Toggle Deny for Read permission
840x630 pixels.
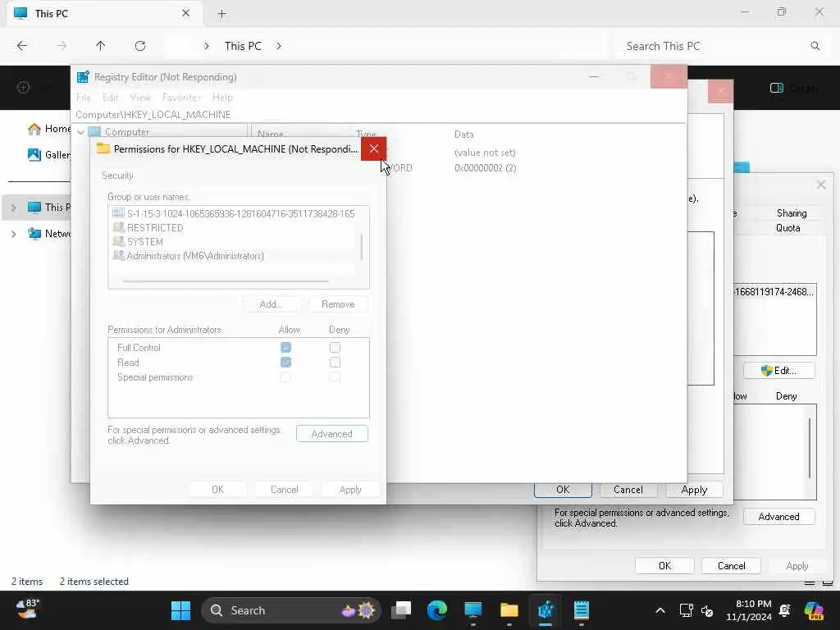tap(335, 362)
